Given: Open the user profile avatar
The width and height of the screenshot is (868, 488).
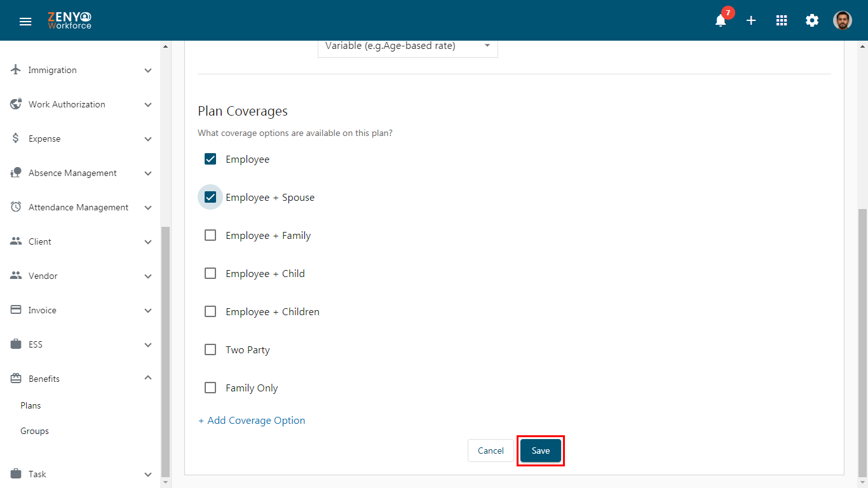Looking at the screenshot, I should tap(843, 20).
